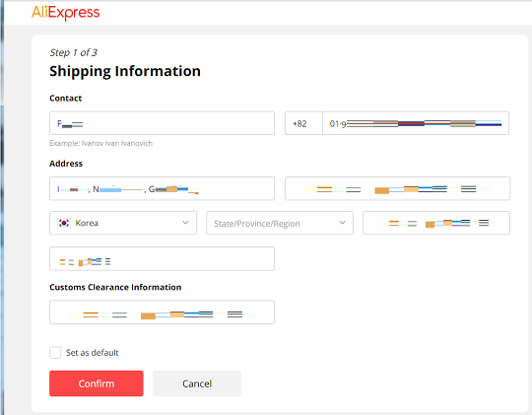Screen dimensions: 532x415
Task: Select the Customs Clearance Information field
Action: click(x=163, y=312)
